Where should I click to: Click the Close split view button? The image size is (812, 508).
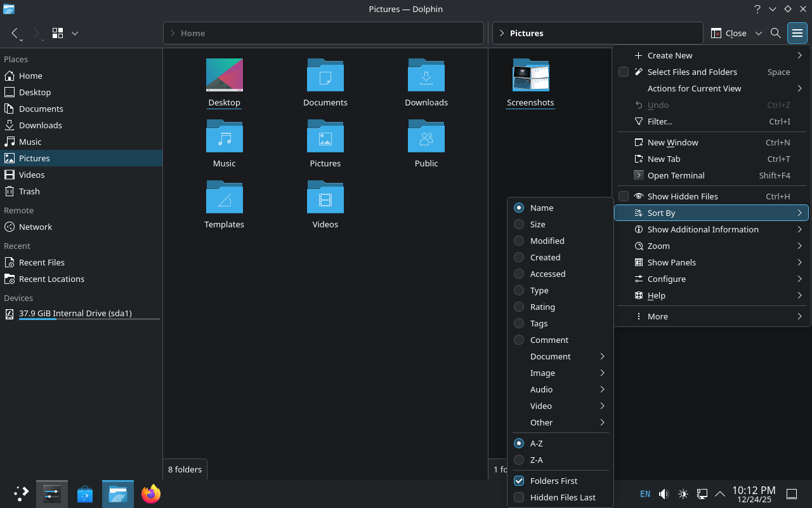point(728,33)
